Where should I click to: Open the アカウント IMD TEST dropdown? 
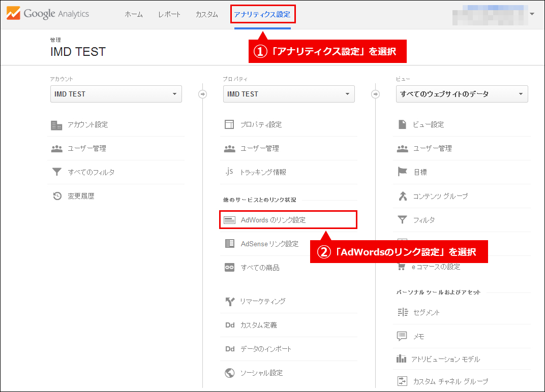(x=116, y=94)
